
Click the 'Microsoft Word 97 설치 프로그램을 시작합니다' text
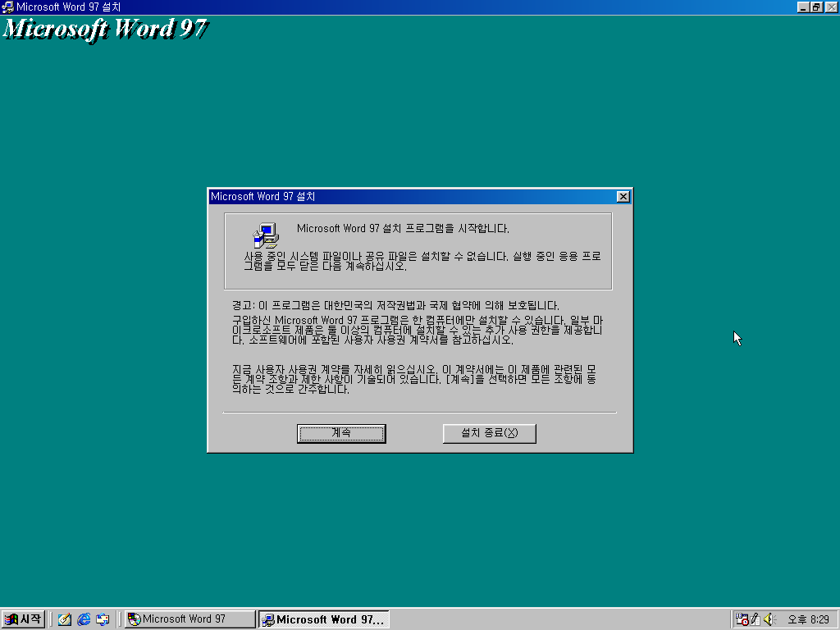tap(403, 229)
